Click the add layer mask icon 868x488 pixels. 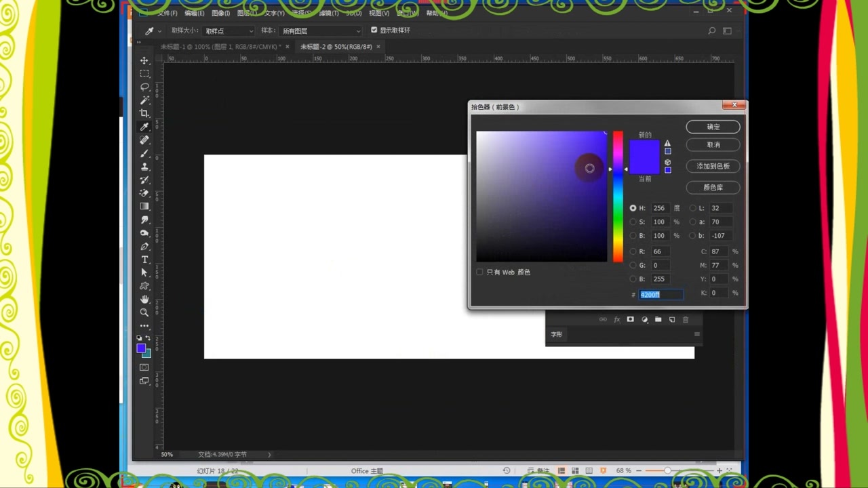[630, 319]
